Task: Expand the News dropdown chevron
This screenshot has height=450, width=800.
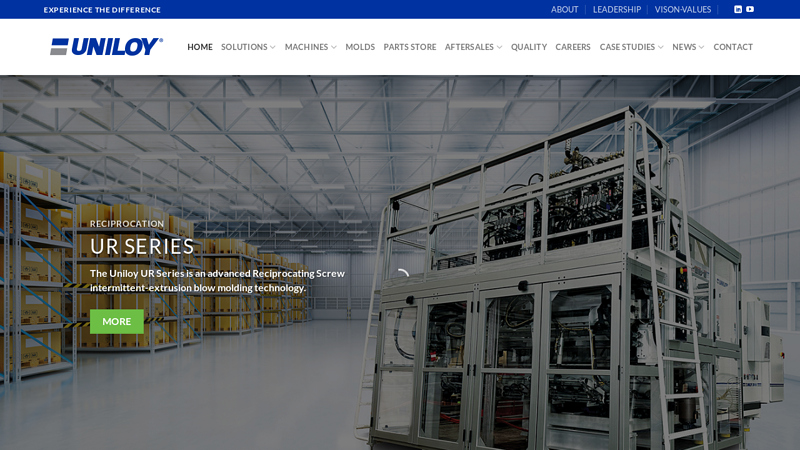Action: tap(702, 47)
